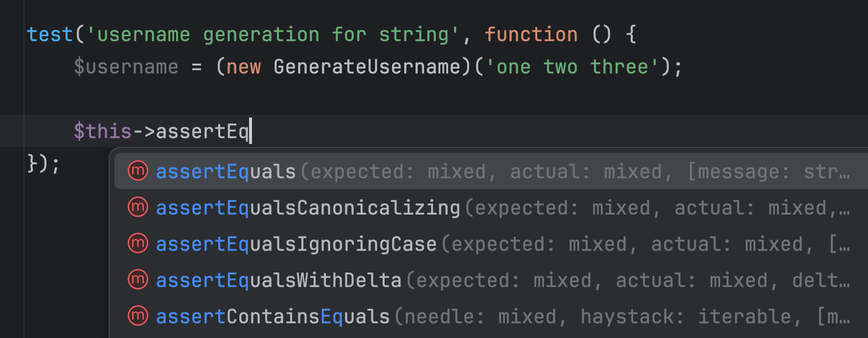Viewport: 868px width, 338px height.
Task: Select the assertEquals completion suggestion
Action: 226,172
